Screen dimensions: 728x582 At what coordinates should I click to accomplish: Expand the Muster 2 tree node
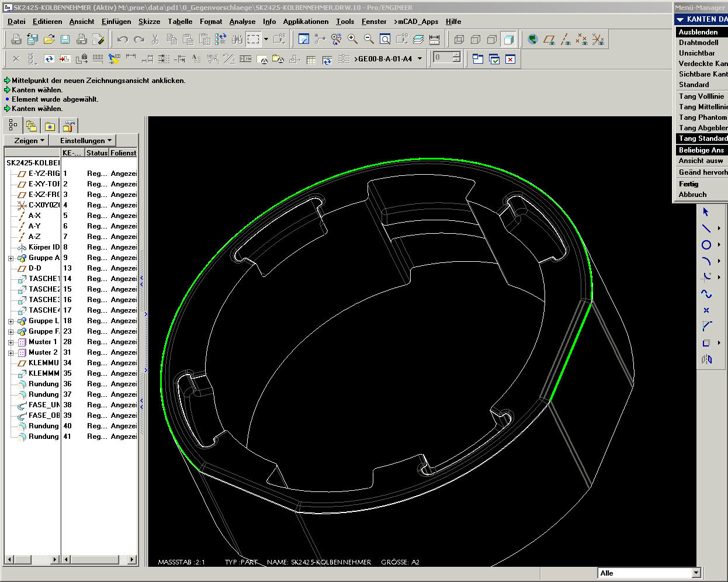11,352
